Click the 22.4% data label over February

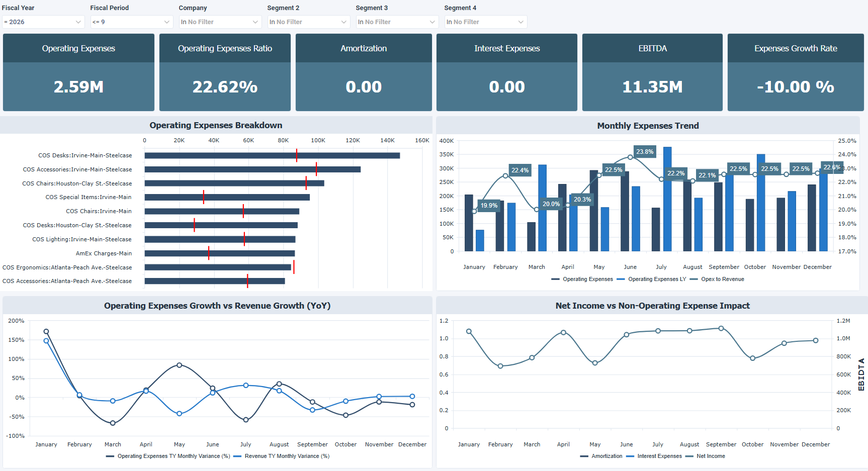[x=520, y=170]
